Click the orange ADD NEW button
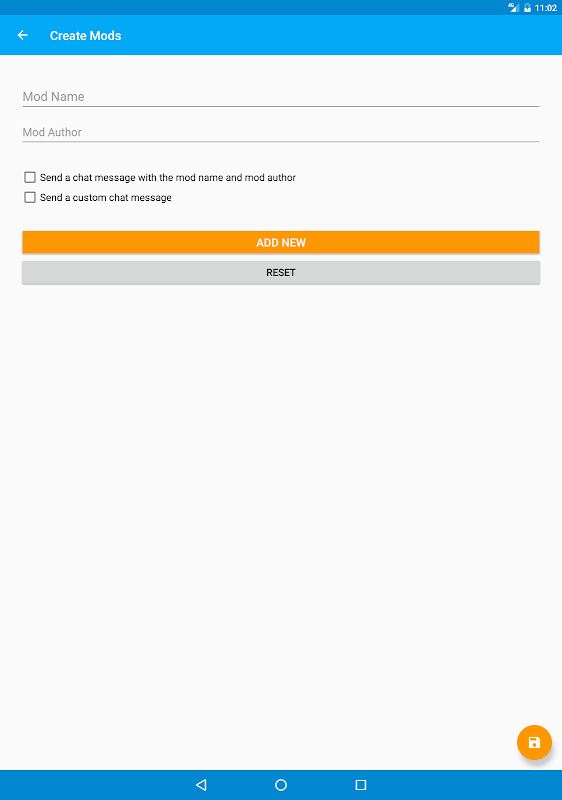Image resolution: width=562 pixels, height=800 pixels. coord(281,242)
